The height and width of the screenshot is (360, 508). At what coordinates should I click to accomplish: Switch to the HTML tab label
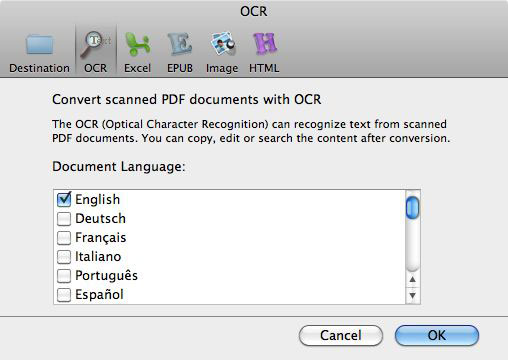pyautogui.click(x=264, y=68)
